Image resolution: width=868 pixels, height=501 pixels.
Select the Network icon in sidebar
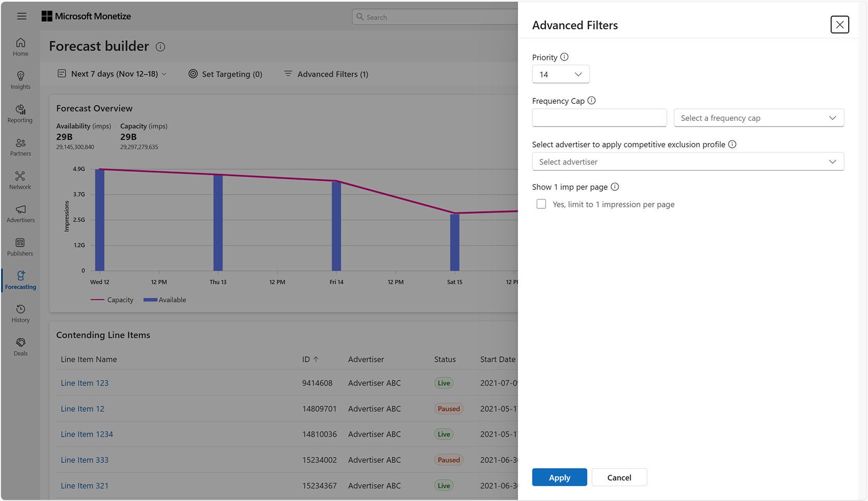20,180
